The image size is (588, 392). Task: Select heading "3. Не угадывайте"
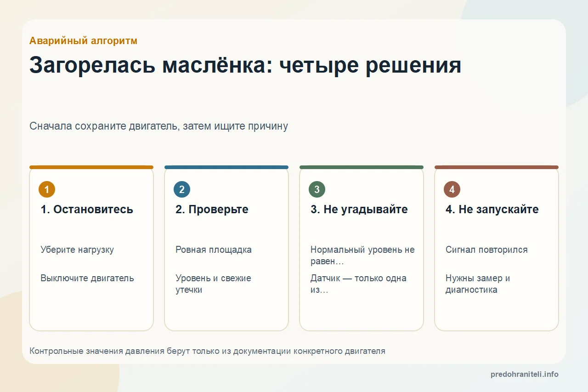(x=359, y=210)
